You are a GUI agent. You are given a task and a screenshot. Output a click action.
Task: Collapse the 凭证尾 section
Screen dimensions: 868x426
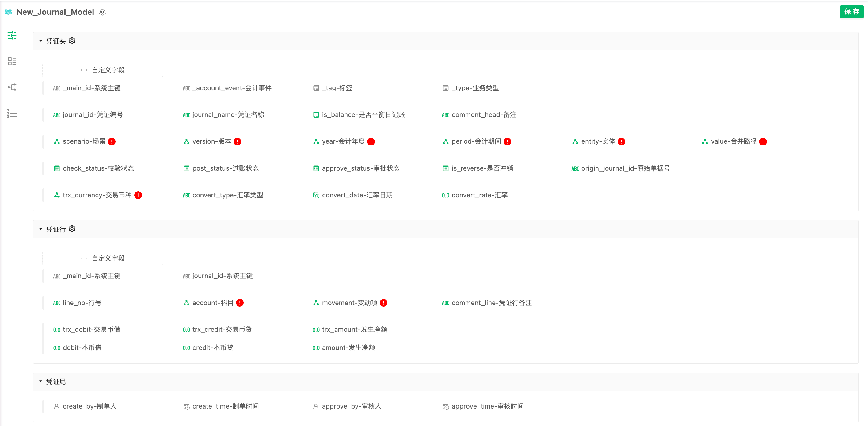(x=40, y=381)
